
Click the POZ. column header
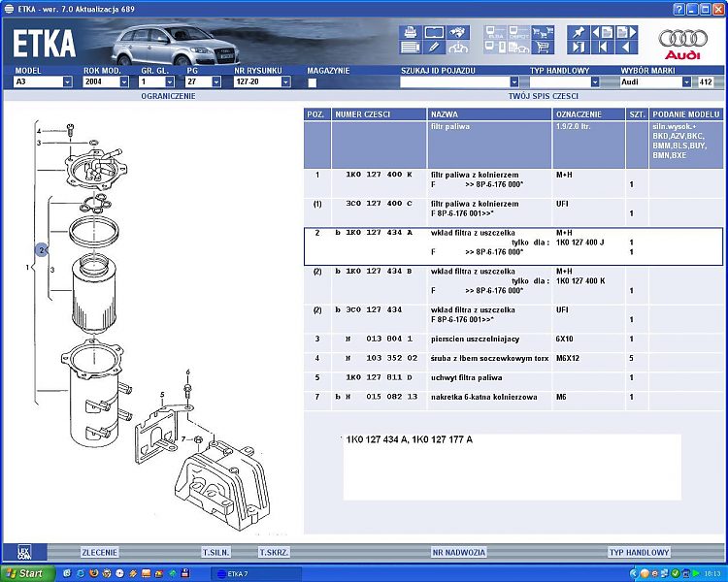(317, 114)
